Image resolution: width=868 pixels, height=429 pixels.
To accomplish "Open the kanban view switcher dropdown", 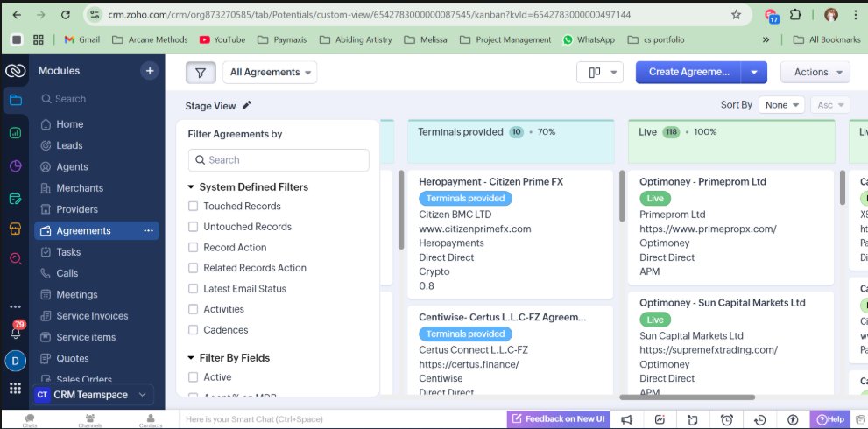I will click(x=599, y=73).
